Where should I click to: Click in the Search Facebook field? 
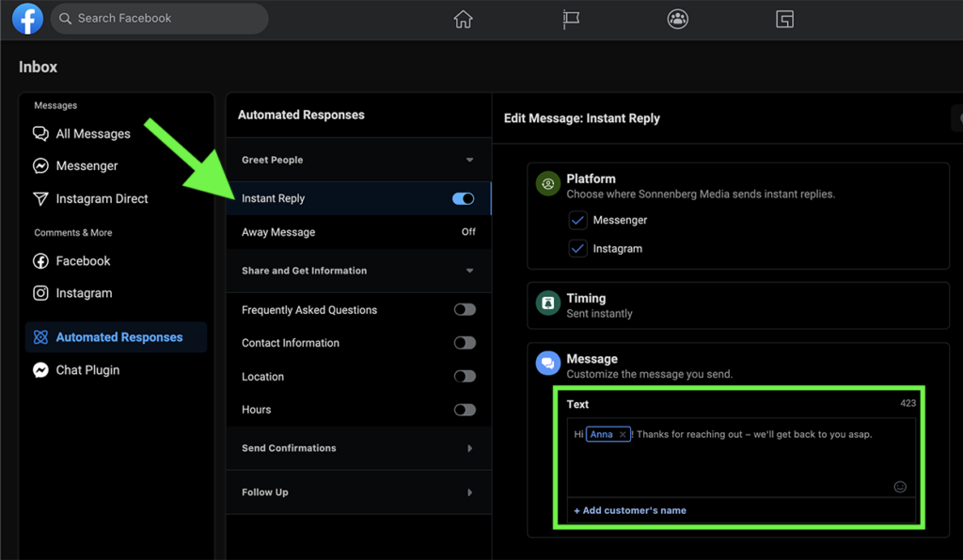pyautogui.click(x=160, y=19)
